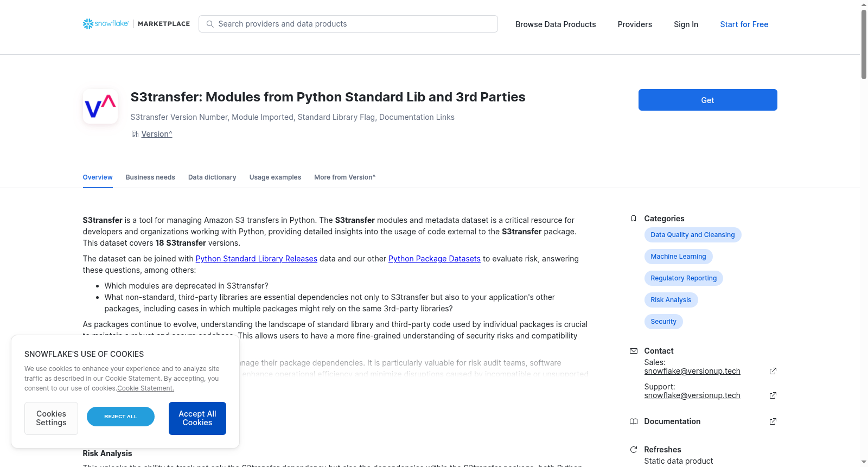
Task: Go to the Usage examples tab
Action: (275, 177)
